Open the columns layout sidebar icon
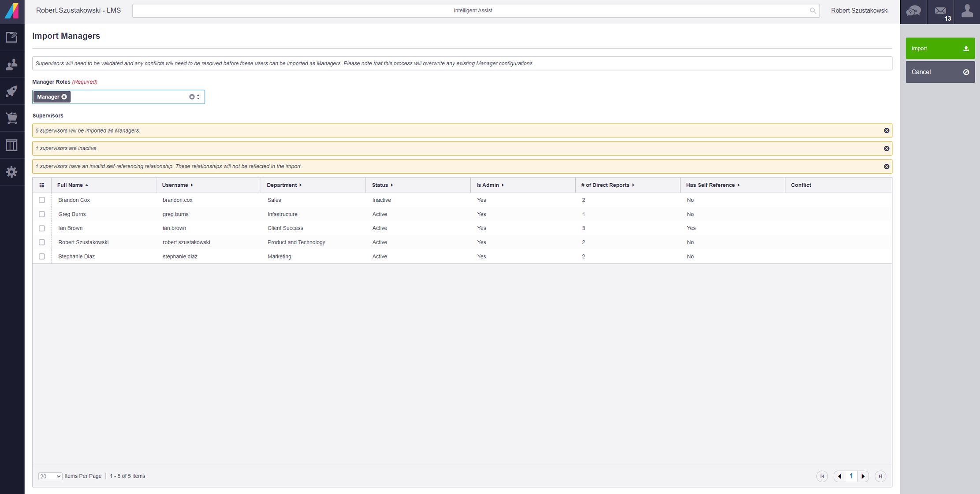Screen dimensions: 980x494 [12, 145]
